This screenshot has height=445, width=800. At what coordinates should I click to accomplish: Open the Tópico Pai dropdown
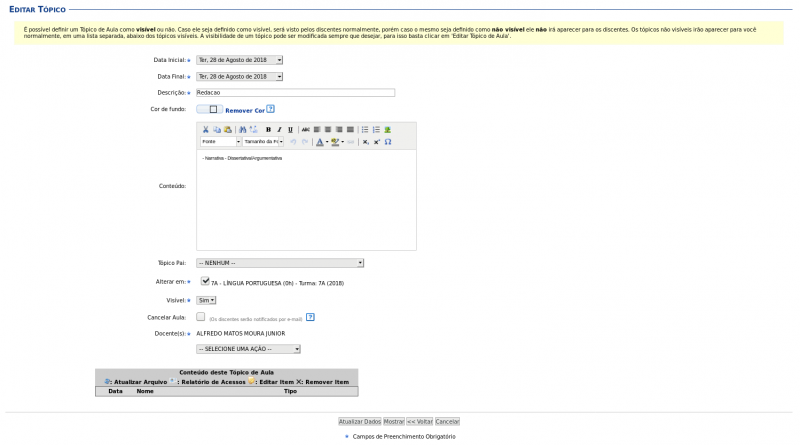(279, 263)
